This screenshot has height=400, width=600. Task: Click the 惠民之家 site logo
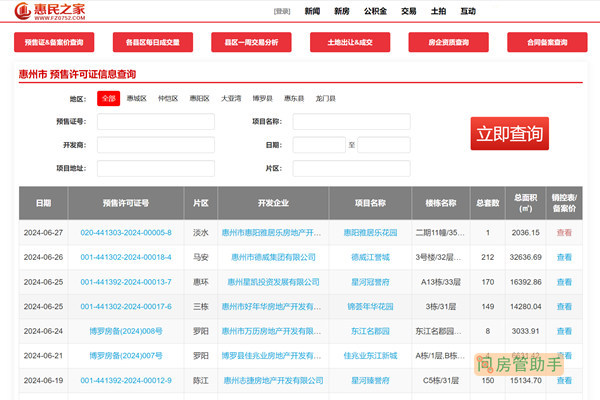coord(50,11)
